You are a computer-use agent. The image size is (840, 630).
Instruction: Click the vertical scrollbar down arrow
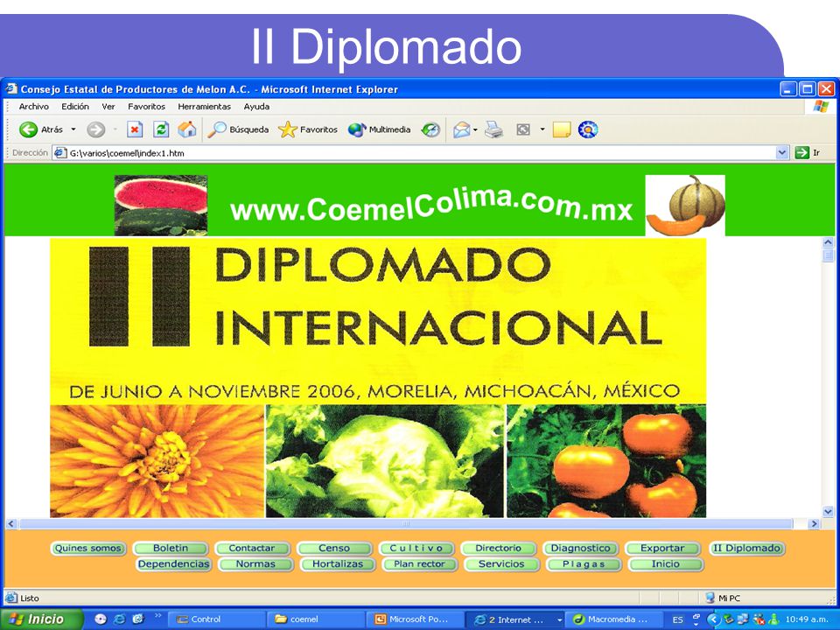(828, 512)
